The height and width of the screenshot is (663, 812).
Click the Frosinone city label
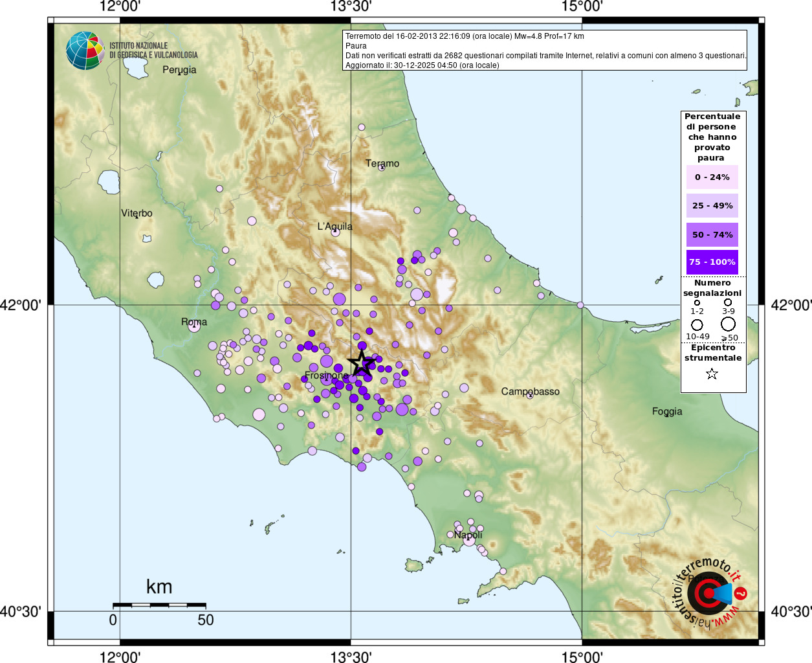click(327, 376)
